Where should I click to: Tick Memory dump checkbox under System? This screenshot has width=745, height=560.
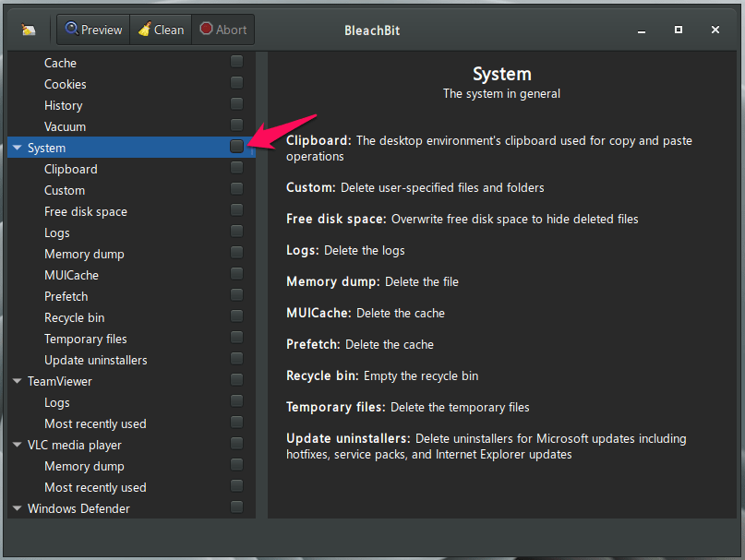click(236, 252)
